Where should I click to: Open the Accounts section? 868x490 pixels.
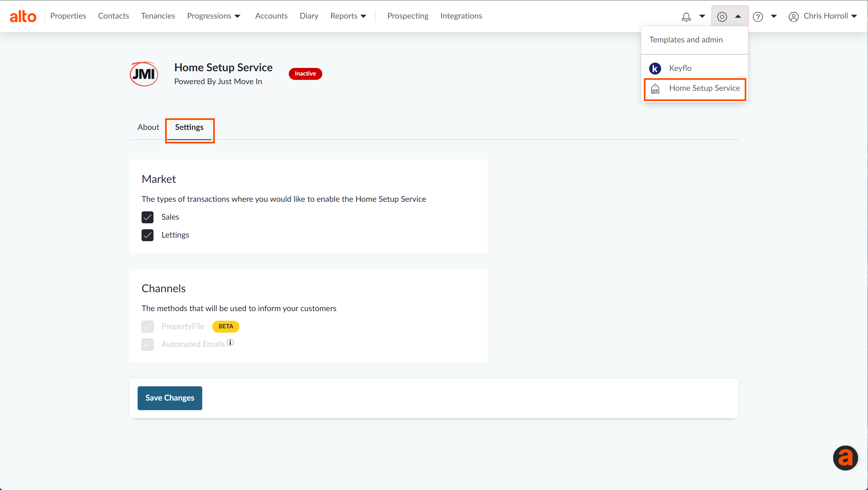271,16
